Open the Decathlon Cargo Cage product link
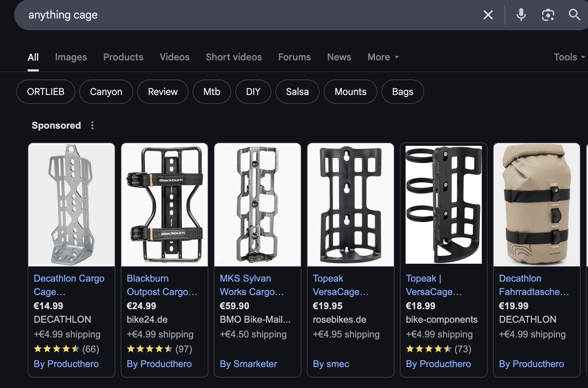This screenshot has height=388, width=588. (x=69, y=285)
